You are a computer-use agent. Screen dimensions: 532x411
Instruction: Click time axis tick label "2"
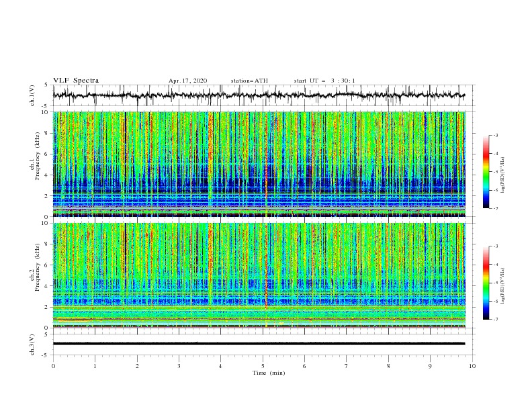point(137,366)
